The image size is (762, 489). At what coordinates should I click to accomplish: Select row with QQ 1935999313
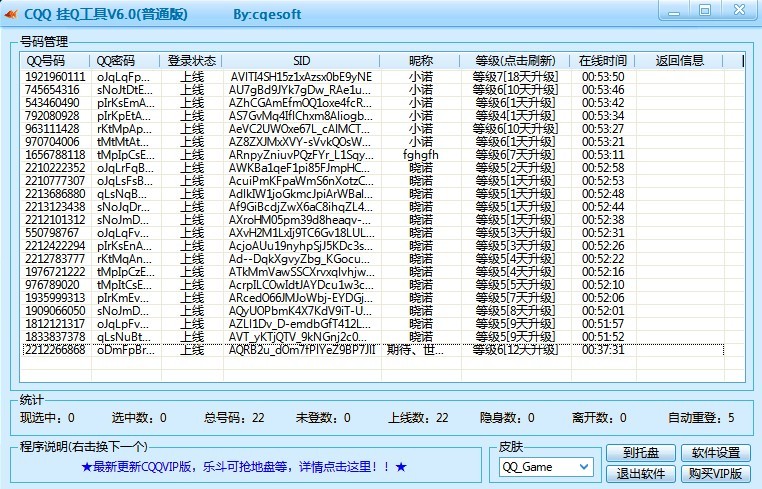373,298
